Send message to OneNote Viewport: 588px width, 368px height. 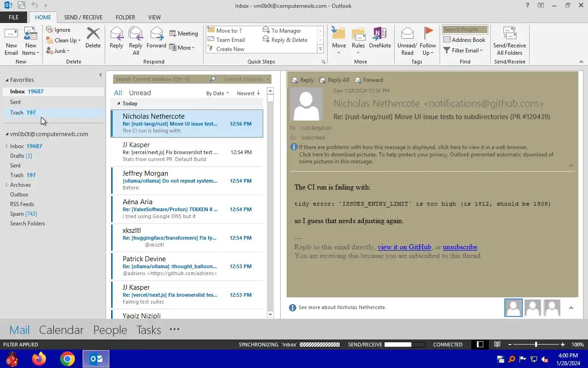pos(380,38)
